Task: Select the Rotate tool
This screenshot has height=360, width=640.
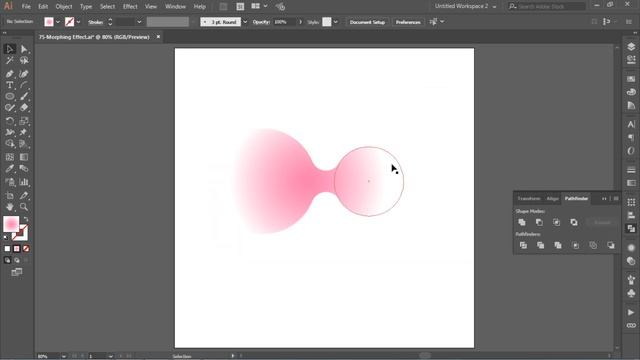Action: (x=9, y=121)
